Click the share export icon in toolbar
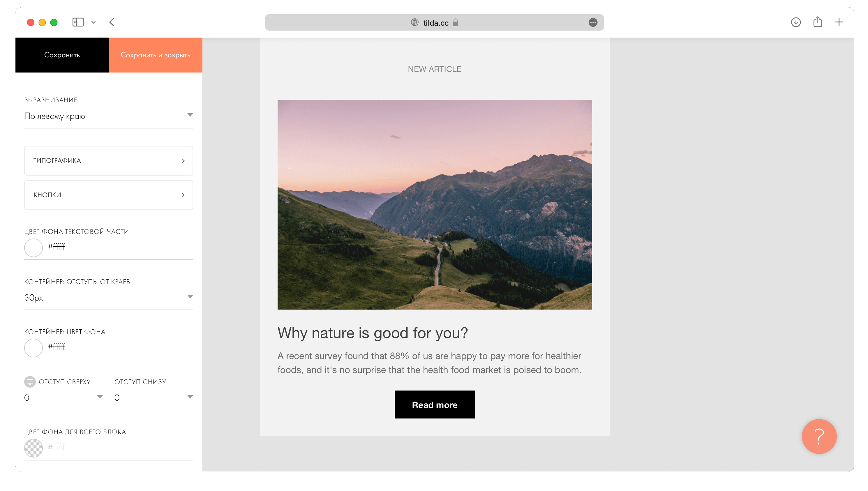Viewport: 868px width, 491px height. pos(817,22)
